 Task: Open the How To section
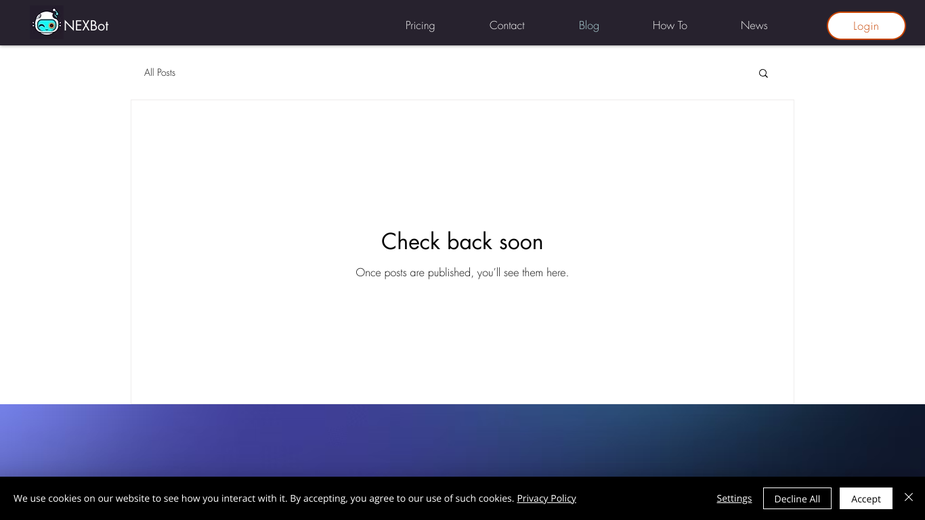(x=670, y=25)
